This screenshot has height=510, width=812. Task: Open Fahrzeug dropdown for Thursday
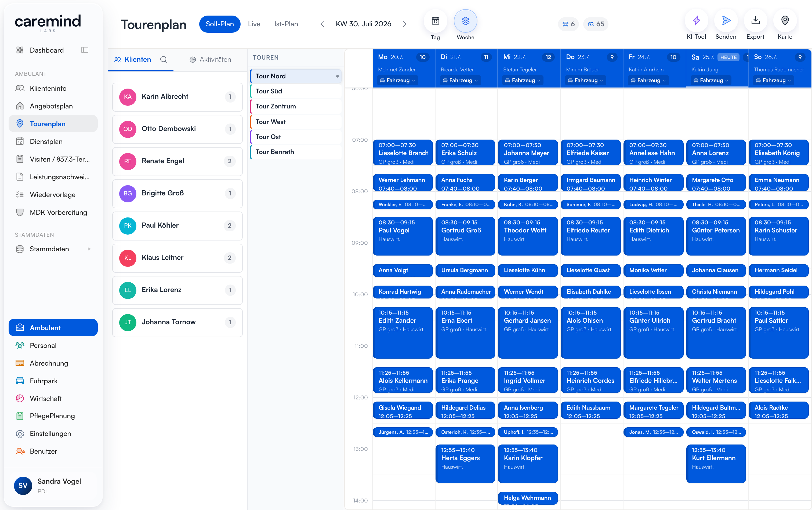tap(585, 81)
